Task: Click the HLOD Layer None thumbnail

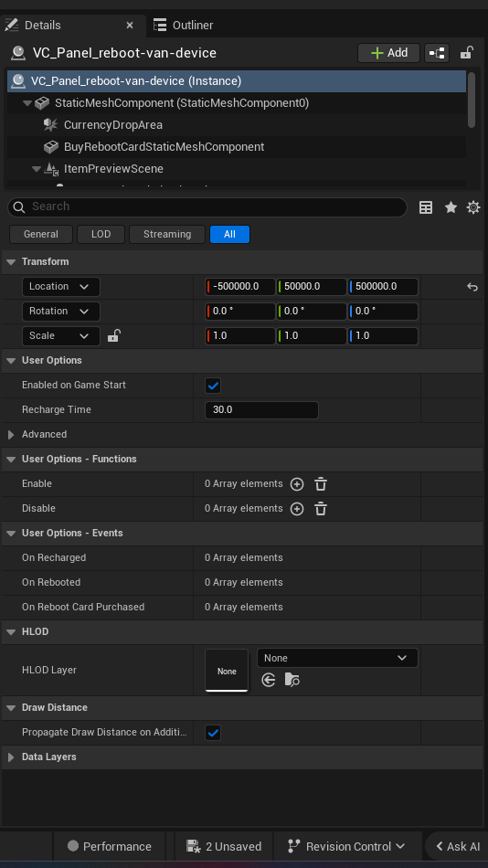Action: pyautogui.click(x=227, y=671)
